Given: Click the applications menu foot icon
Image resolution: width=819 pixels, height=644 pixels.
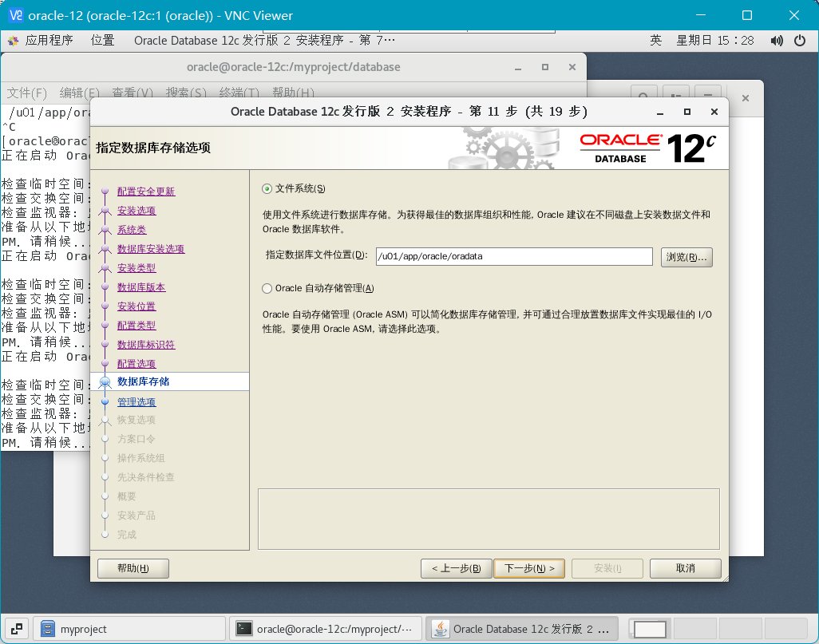Looking at the screenshot, I should (x=13, y=41).
